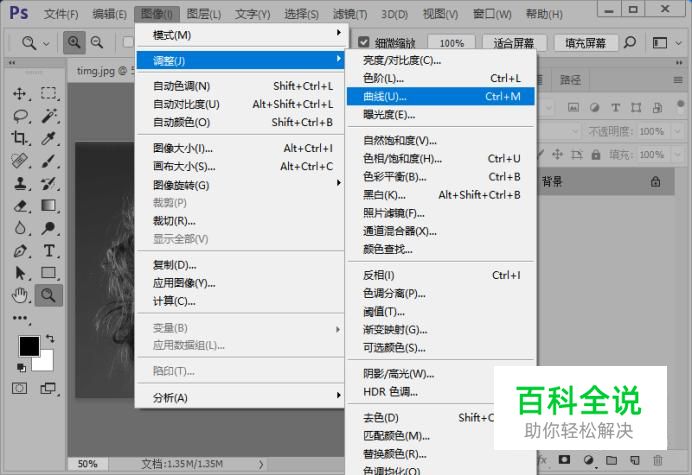Reset default foreground background colors
Screen dimensions: 692x475
coord(21,367)
